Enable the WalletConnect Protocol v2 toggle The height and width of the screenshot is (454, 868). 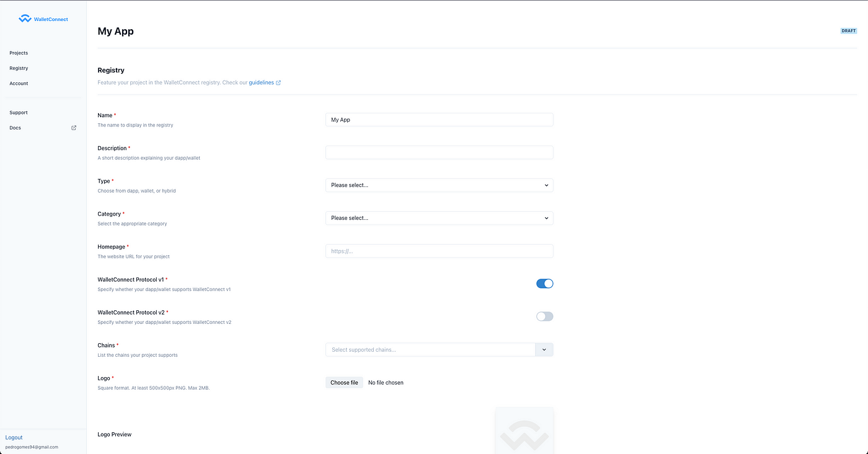(x=544, y=316)
